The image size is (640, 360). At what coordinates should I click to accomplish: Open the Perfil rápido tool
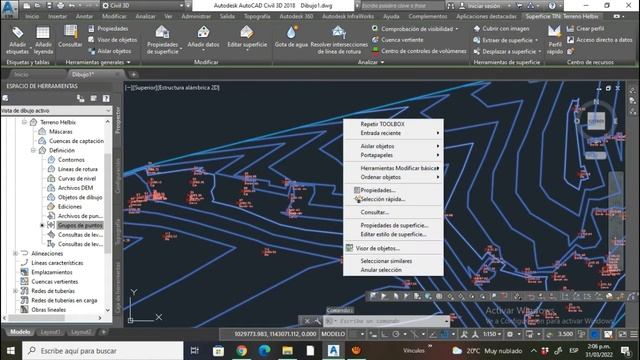coord(555,40)
